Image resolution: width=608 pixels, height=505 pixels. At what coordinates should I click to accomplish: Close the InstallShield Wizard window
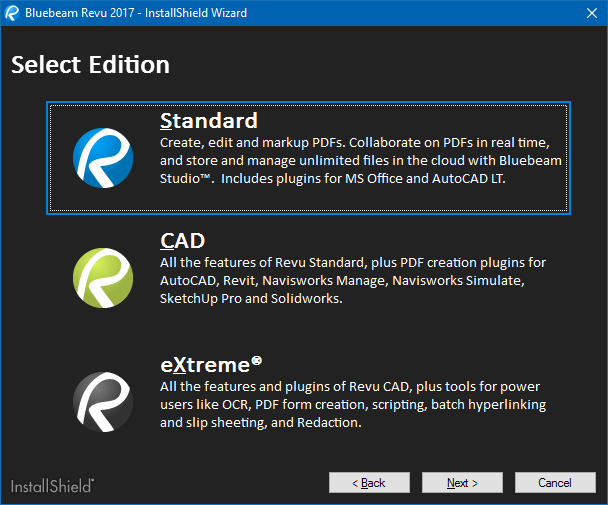click(x=587, y=13)
